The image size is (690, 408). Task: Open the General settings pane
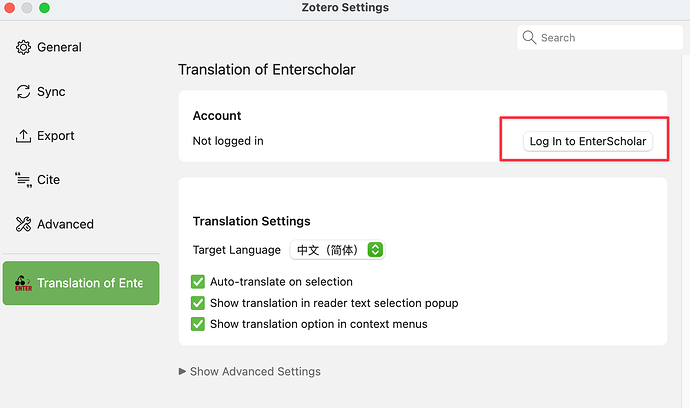(x=81, y=47)
